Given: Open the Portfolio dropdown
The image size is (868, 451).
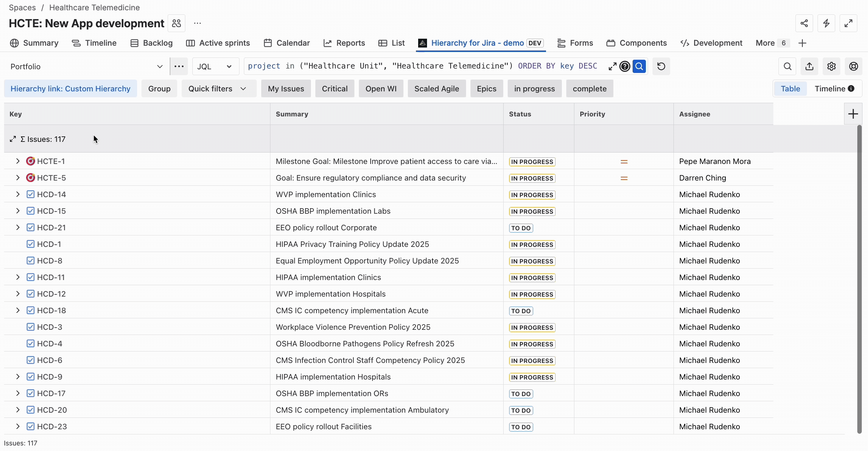Looking at the screenshot, I should point(87,66).
